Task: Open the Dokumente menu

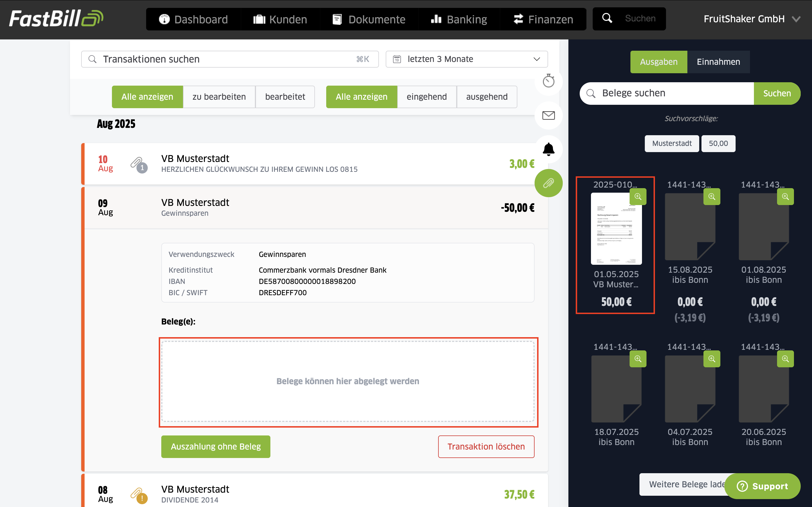Action: click(x=369, y=19)
